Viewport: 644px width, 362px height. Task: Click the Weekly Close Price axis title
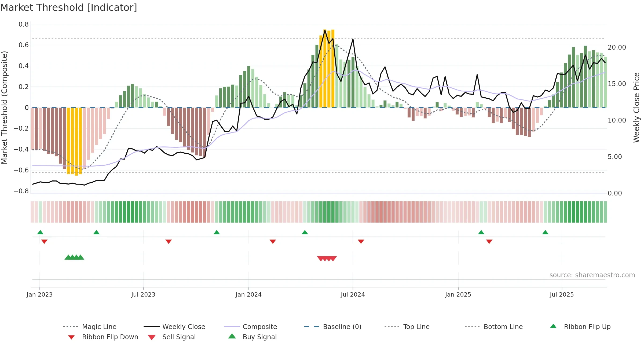point(636,107)
